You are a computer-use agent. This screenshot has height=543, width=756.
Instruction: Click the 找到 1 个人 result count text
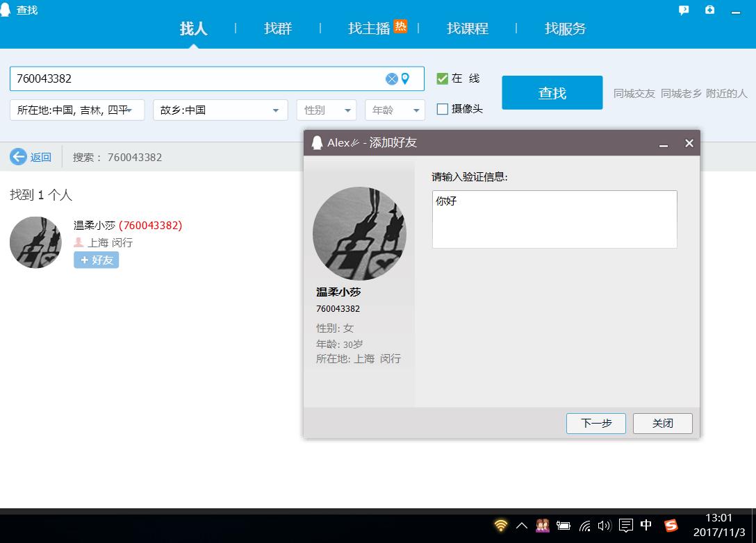coord(41,194)
